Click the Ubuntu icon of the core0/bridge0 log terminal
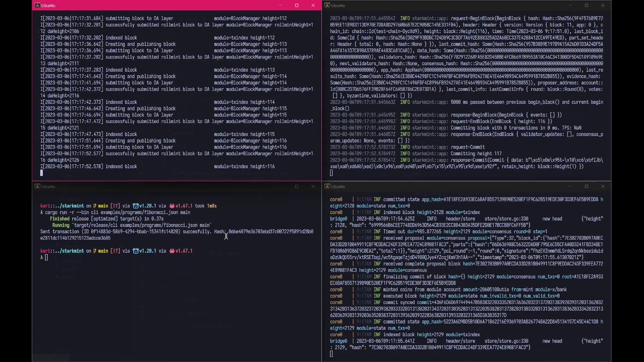The width and height of the screenshot is (644, 362). 326,186
